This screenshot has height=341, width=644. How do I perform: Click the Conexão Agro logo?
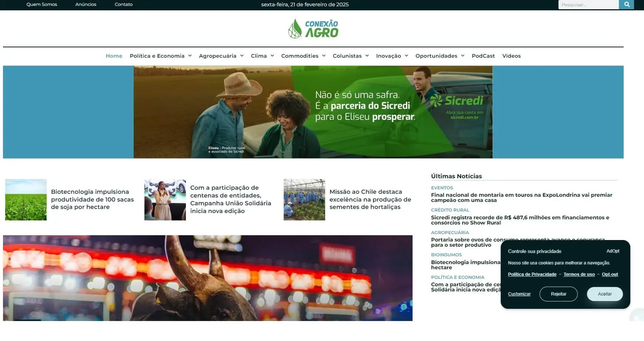313,29
